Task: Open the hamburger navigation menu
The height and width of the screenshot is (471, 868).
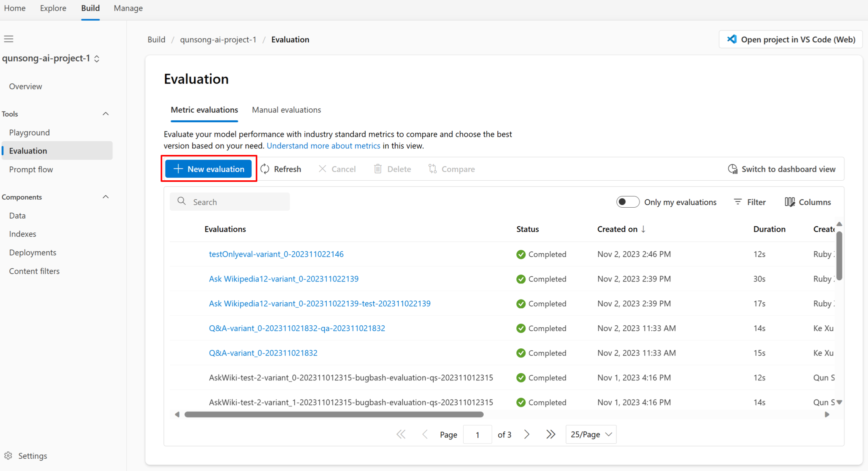Action: (x=8, y=38)
